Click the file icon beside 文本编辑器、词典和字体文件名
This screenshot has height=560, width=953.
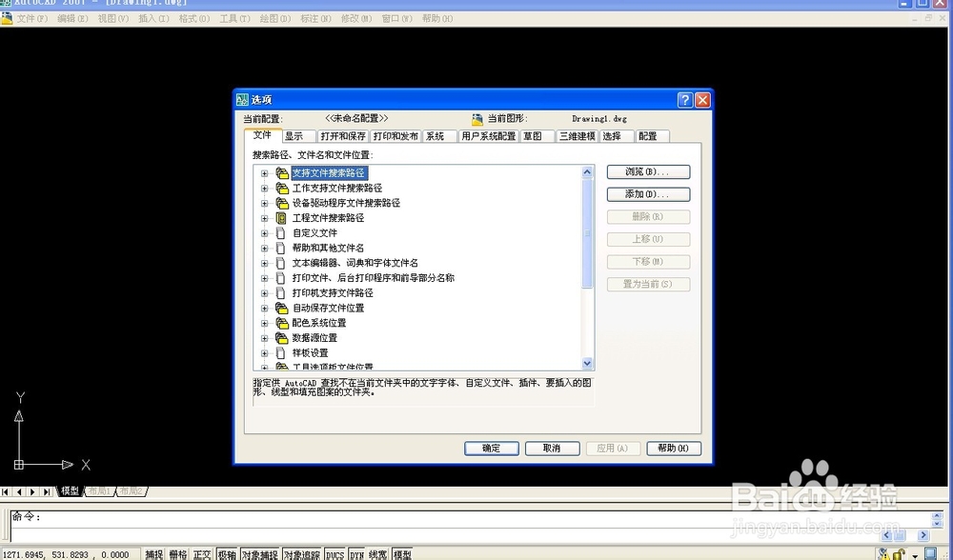tap(280, 263)
